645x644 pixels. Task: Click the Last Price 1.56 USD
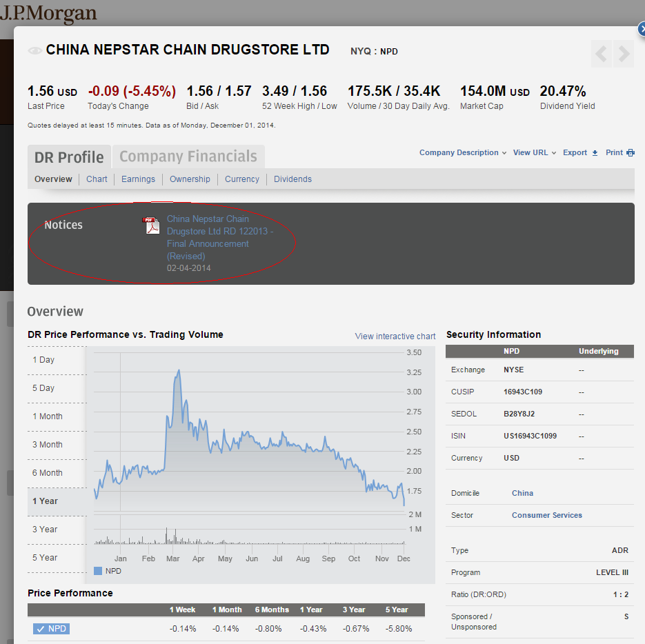52,91
